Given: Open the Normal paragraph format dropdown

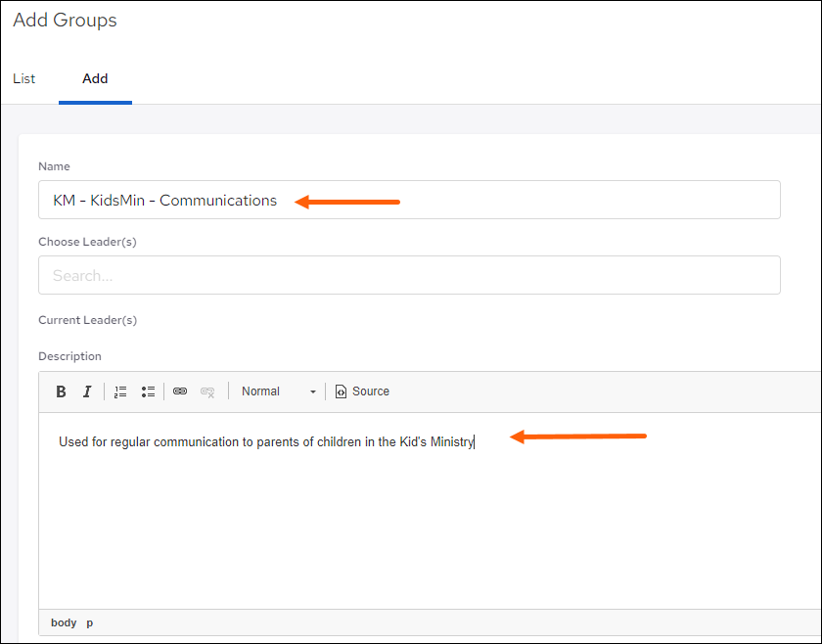Looking at the screenshot, I should (x=279, y=391).
